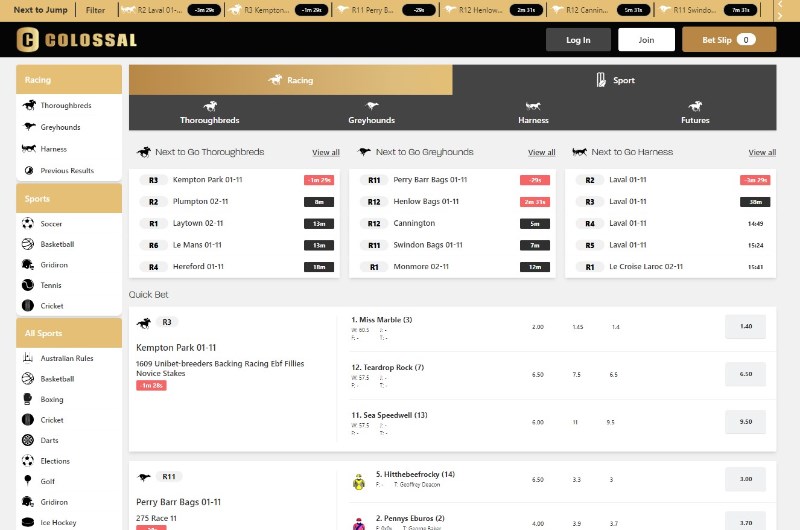Select the Harness icon tab
This screenshot has width=800, height=530.
click(533, 113)
